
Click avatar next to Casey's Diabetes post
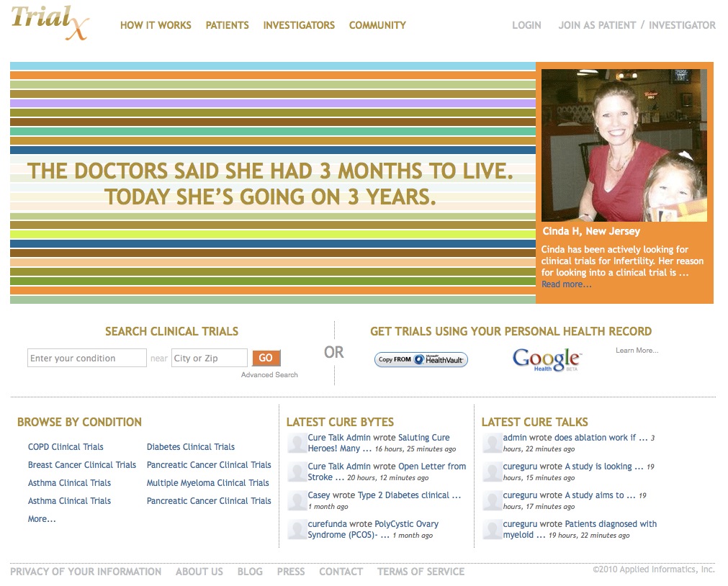pos(297,501)
